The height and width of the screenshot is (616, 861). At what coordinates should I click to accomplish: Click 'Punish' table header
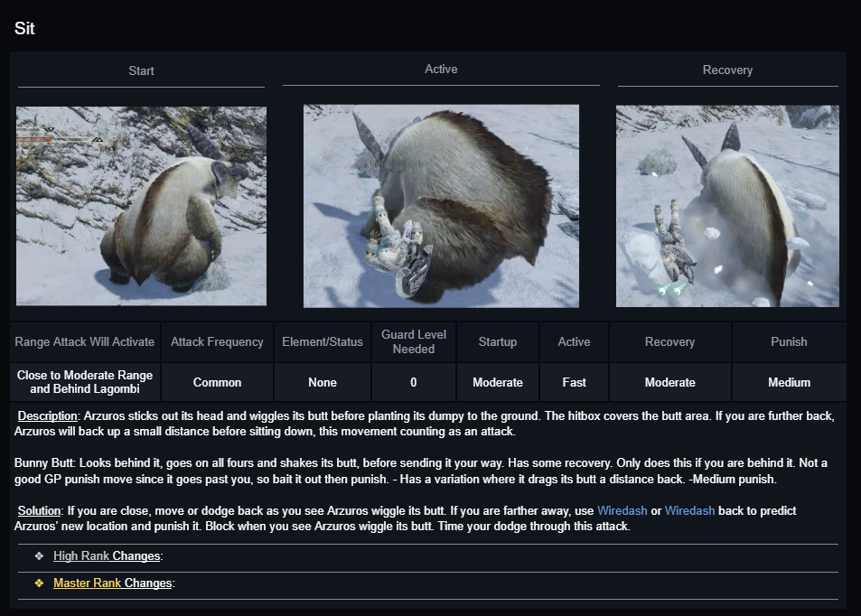point(789,342)
